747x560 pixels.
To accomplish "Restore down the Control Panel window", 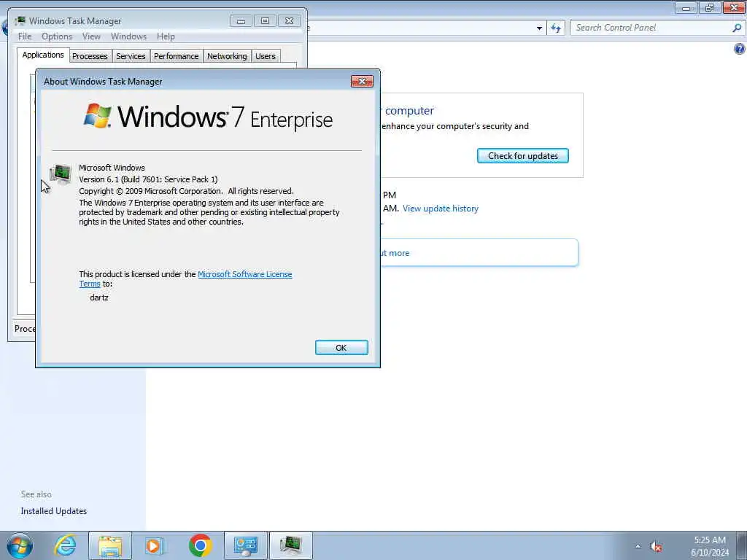I will [x=710, y=7].
